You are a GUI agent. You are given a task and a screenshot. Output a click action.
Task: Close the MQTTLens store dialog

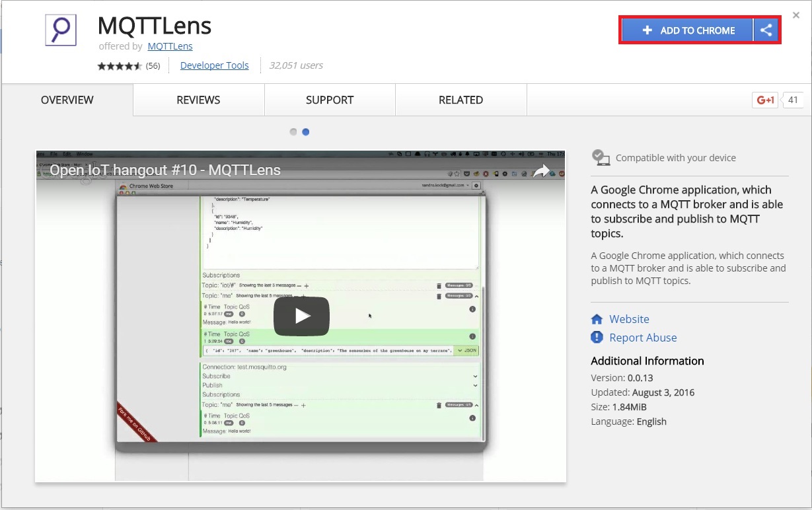[796, 15]
